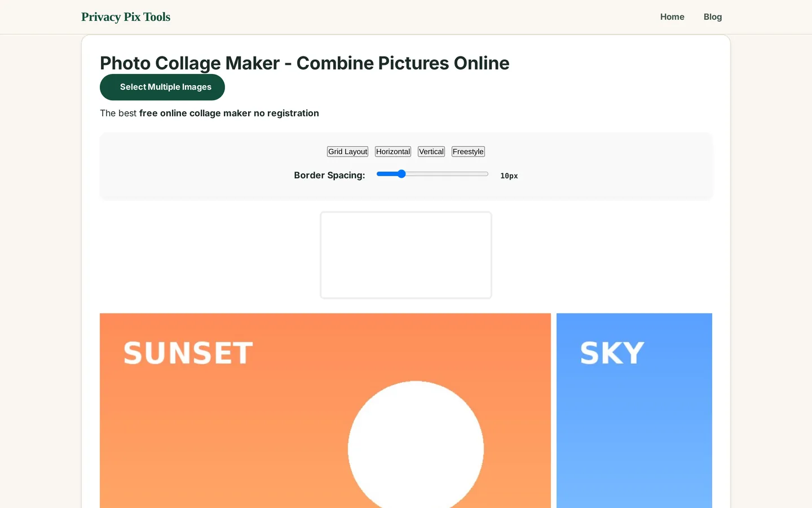Select the blue SKY image

tap(634, 410)
